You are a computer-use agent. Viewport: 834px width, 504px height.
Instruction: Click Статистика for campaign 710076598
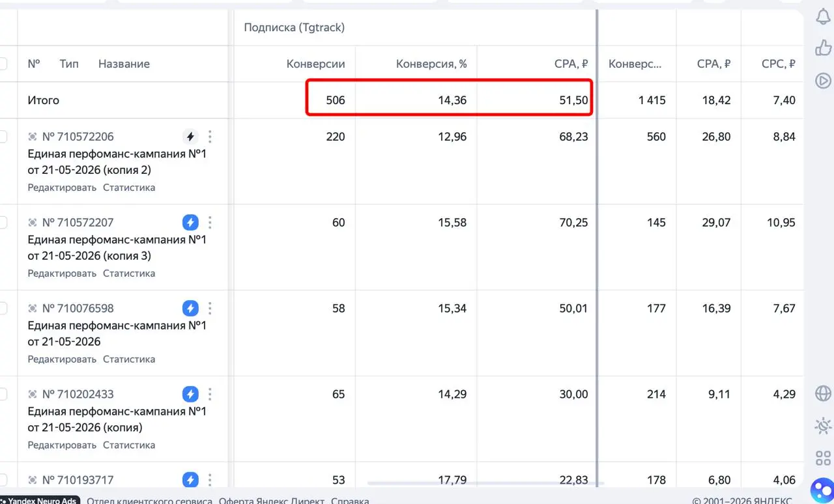[129, 359]
